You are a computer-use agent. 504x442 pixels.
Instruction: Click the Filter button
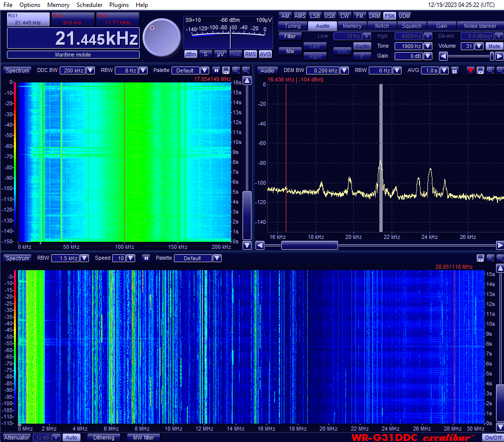click(x=290, y=36)
